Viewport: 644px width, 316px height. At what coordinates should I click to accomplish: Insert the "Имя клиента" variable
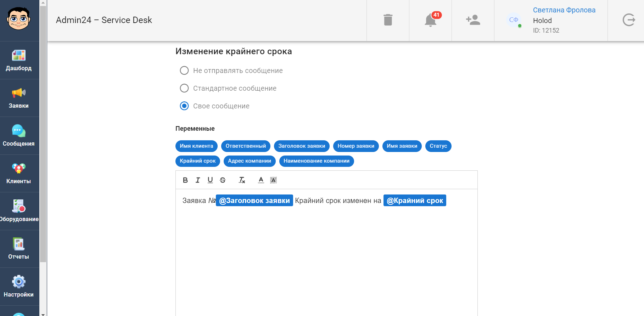(196, 146)
